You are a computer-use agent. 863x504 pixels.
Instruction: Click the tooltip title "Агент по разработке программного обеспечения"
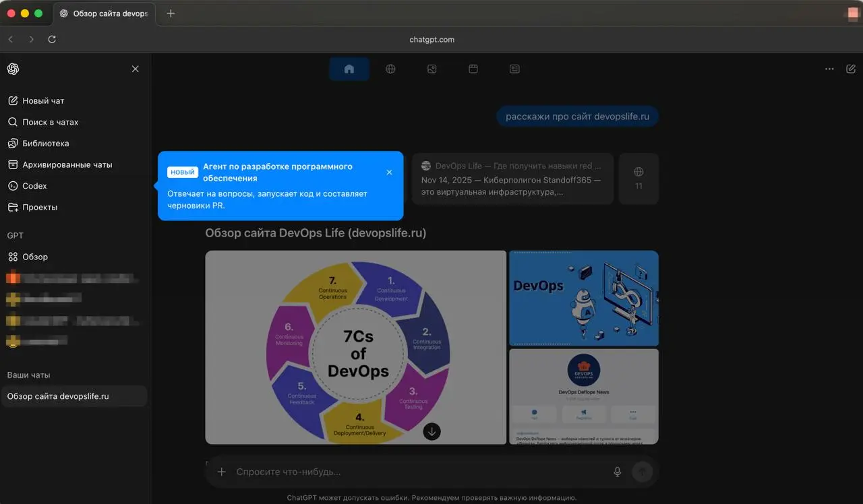[278, 172]
